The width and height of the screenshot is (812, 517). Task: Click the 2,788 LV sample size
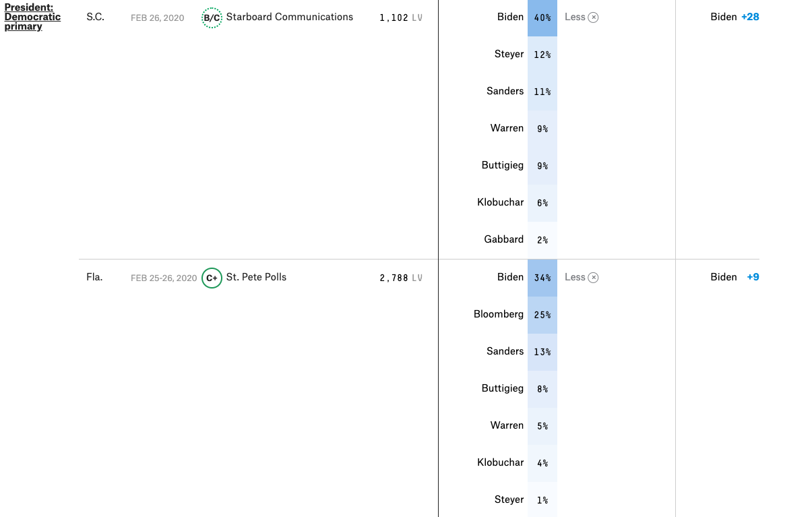point(401,278)
